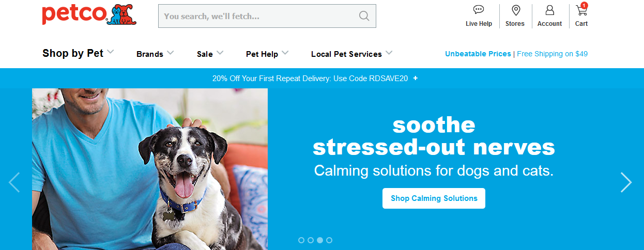The image size is (644, 250).
Task: Click in the search field
Action: coord(258,16)
